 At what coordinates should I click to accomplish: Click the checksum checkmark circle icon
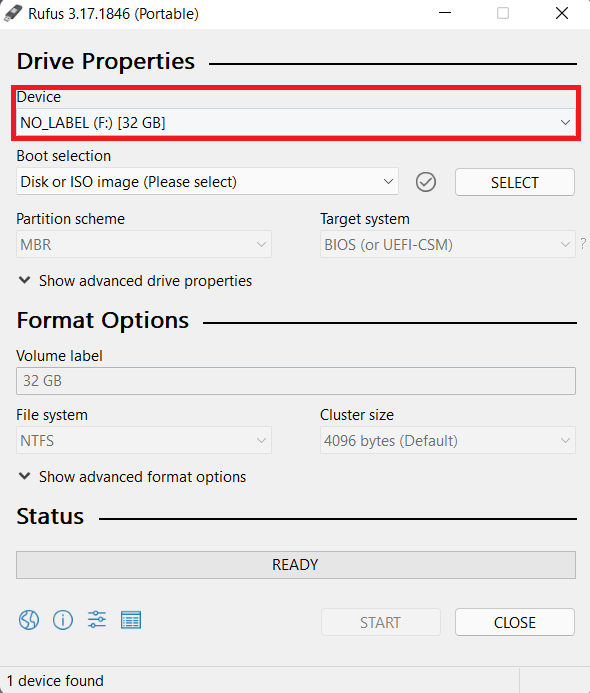click(x=426, y=182)
